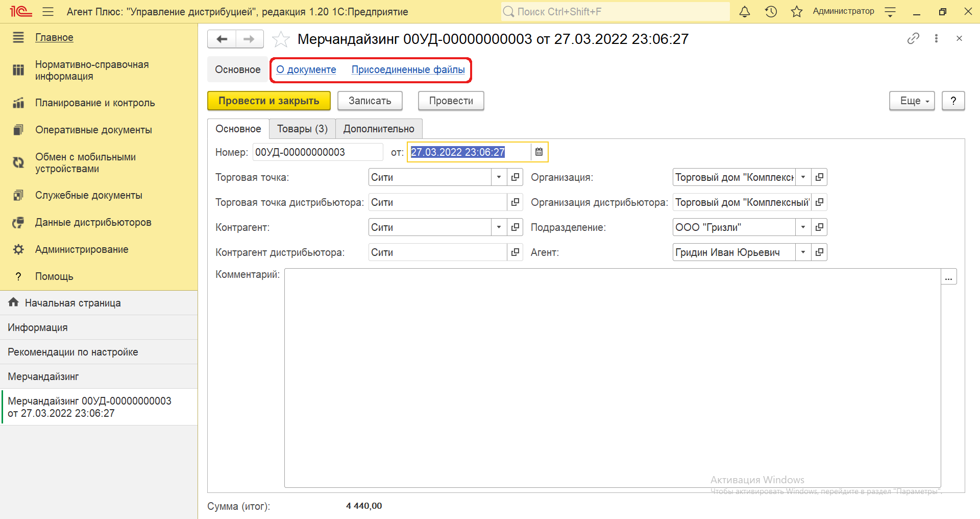Viewport: 980px width, 519px height.
Task: Expand Торговая точка dropdown arrow
Action: [499, 177]
